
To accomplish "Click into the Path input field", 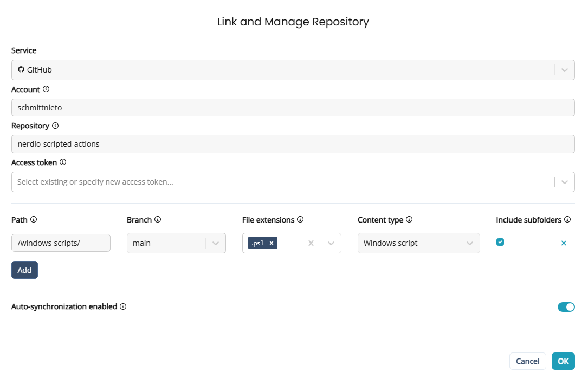I will pos(61,243).
